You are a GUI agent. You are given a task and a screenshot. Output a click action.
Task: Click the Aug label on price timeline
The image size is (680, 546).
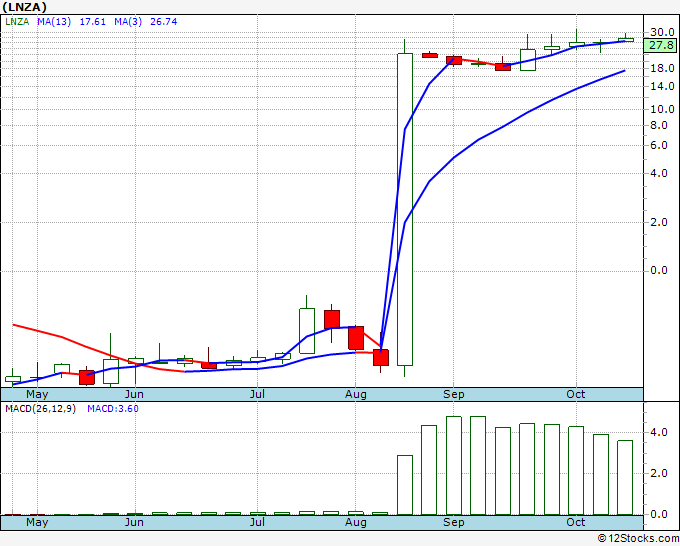point(356,394)
